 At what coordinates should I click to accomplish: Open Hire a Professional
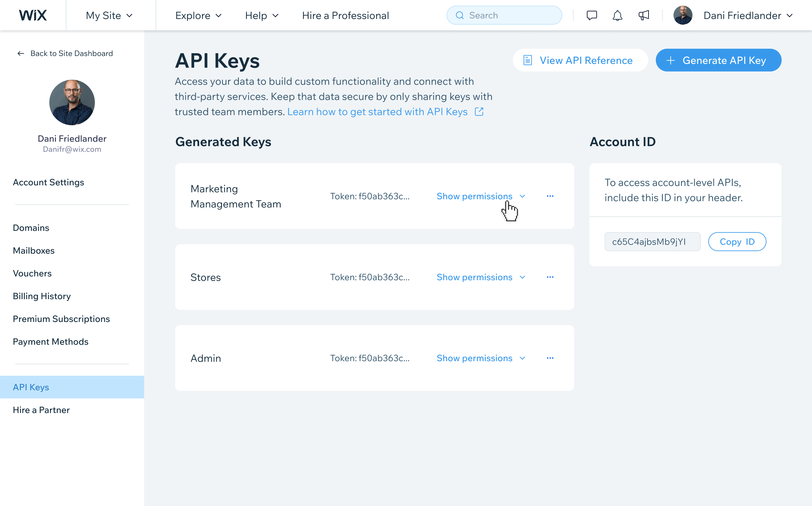tap(346, 15)
